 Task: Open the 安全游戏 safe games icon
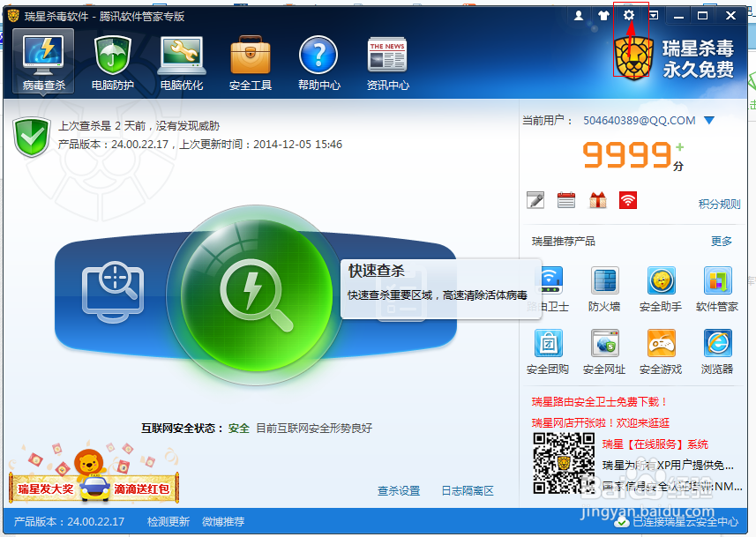point(661,352)
